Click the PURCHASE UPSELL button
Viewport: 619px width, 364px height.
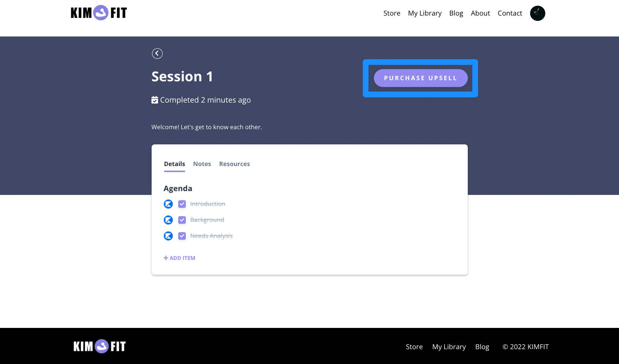pos(420,78)
